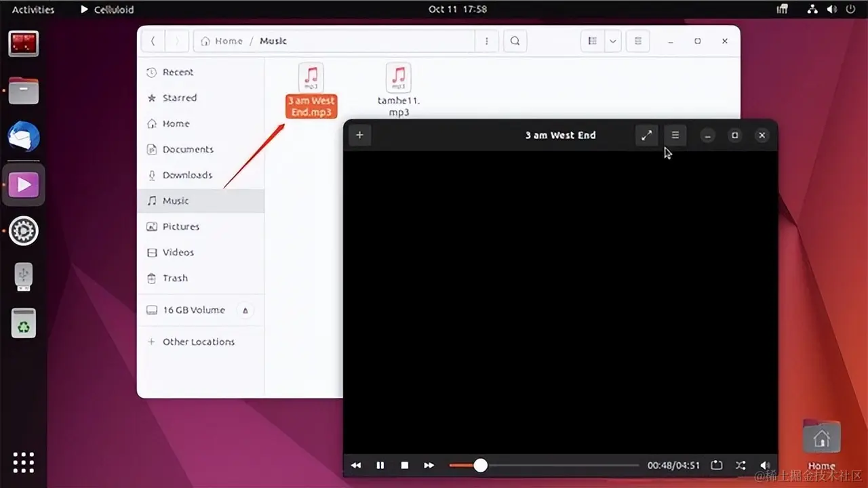This screenshot has height=488, width=868.
Task: Skip forward in Celluloid
Action: click(x=429, y=465)
